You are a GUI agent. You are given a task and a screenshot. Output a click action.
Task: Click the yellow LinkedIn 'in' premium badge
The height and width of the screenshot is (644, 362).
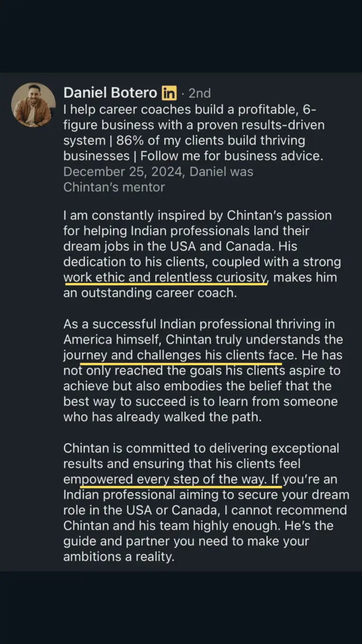(x=169, y=93)
